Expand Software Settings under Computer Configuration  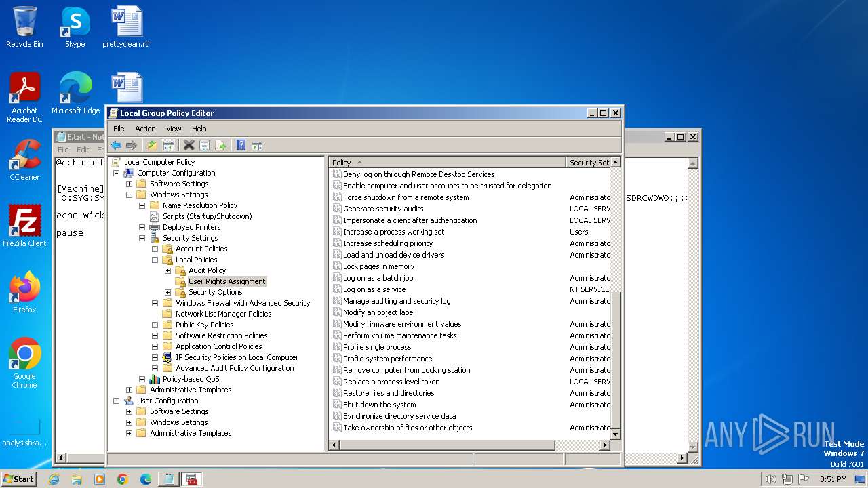tap(129, 184)
